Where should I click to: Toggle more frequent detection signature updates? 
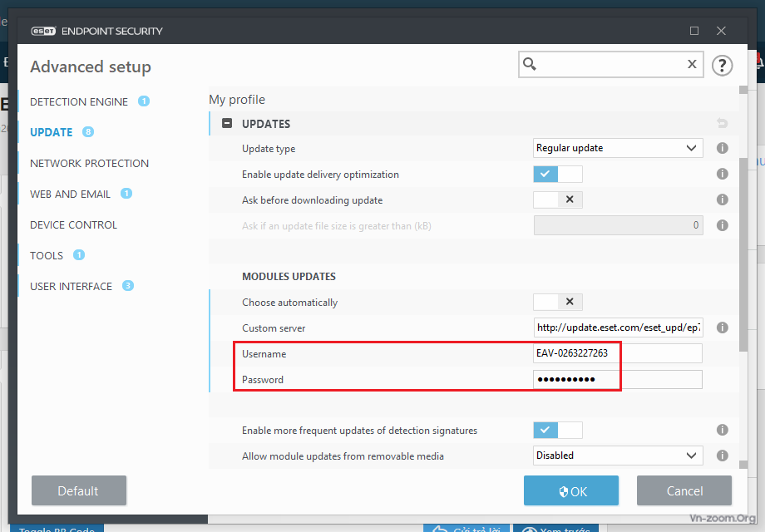click(558, 430)
